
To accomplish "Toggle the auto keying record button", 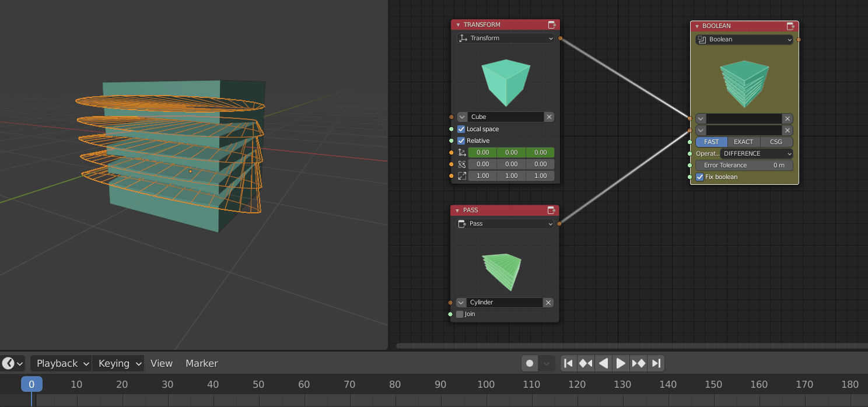I will pyautogui.click(x=530, y=363).
